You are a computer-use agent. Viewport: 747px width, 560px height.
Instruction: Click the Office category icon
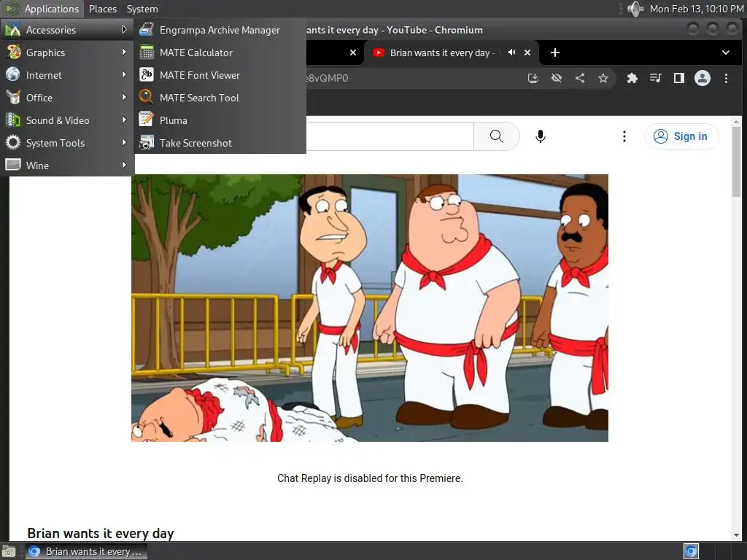point(13,97)
